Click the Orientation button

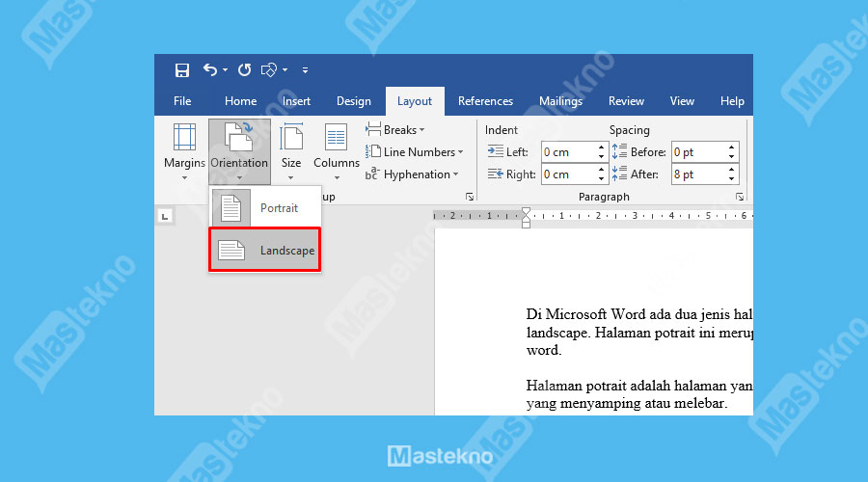239,151
